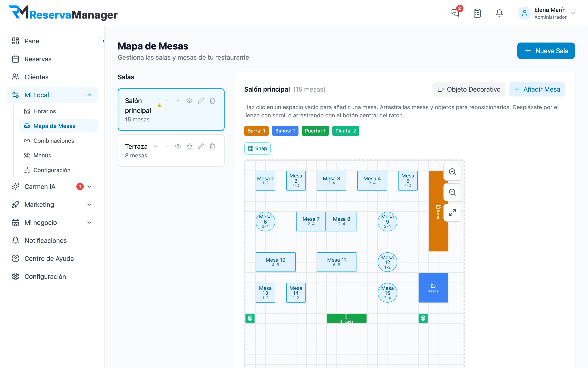Click the Nueva Sala button
This screenshot has height=368, width=588.
[546, 51]
